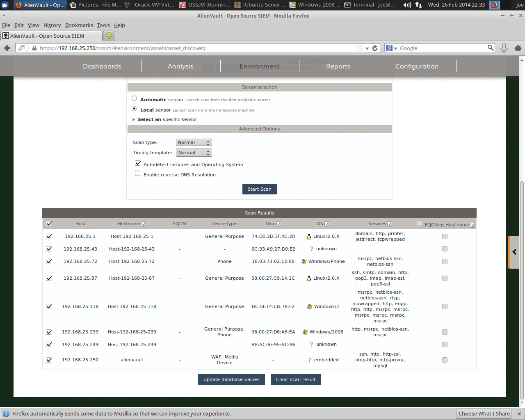The height and width of the screenshot is (420, 525).
Task: Click the OS column help icon
Action: [x=327, y=224]
